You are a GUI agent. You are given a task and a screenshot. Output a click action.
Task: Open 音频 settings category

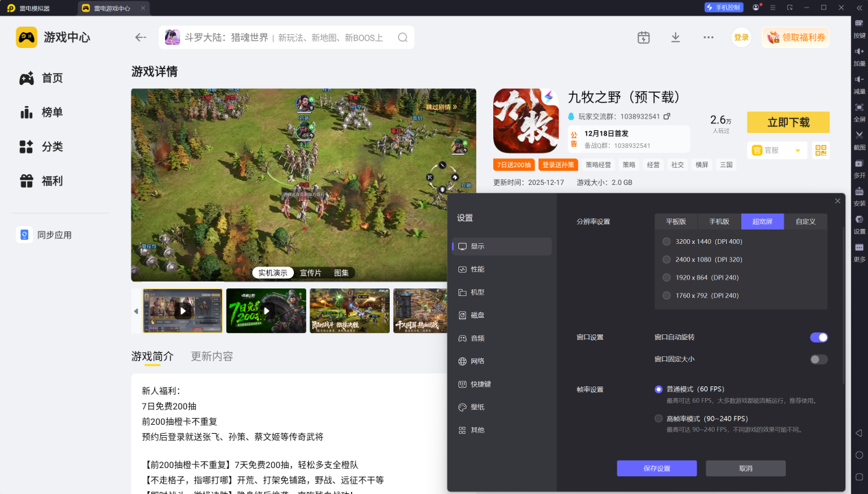[x=501, y=338]
